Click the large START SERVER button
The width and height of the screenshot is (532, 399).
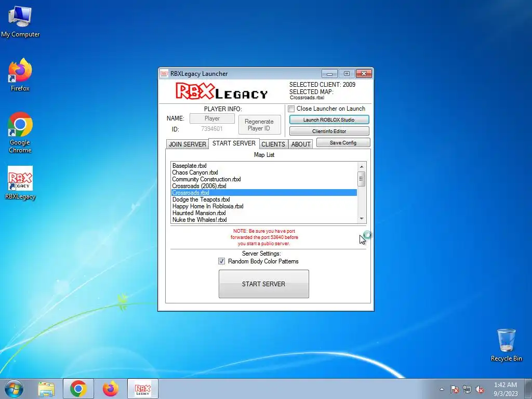point(263,284)
